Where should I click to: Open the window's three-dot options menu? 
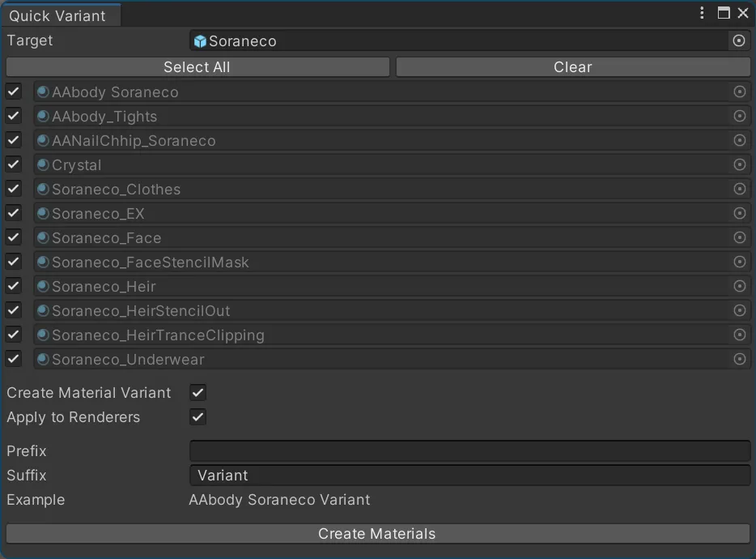coord(702,13)
